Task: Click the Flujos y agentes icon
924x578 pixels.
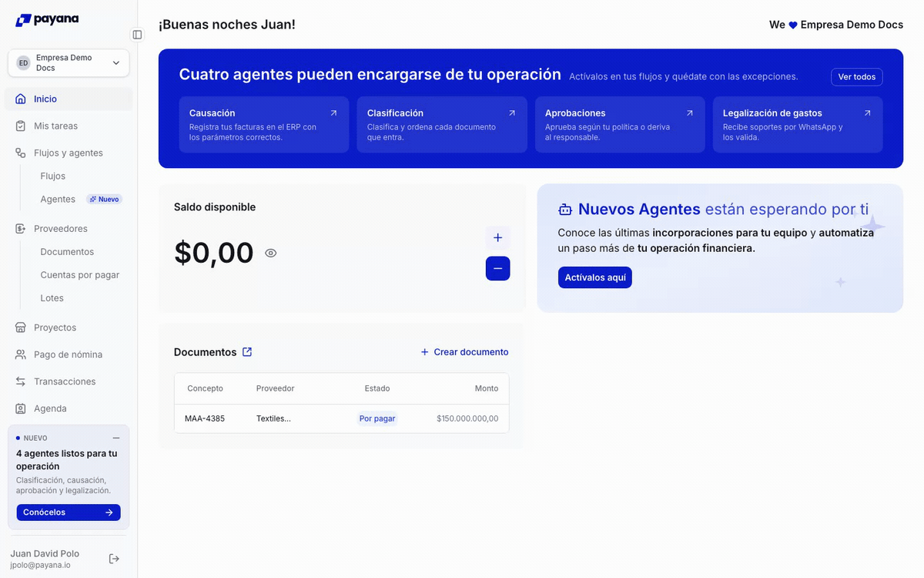Action: [21, 153]
